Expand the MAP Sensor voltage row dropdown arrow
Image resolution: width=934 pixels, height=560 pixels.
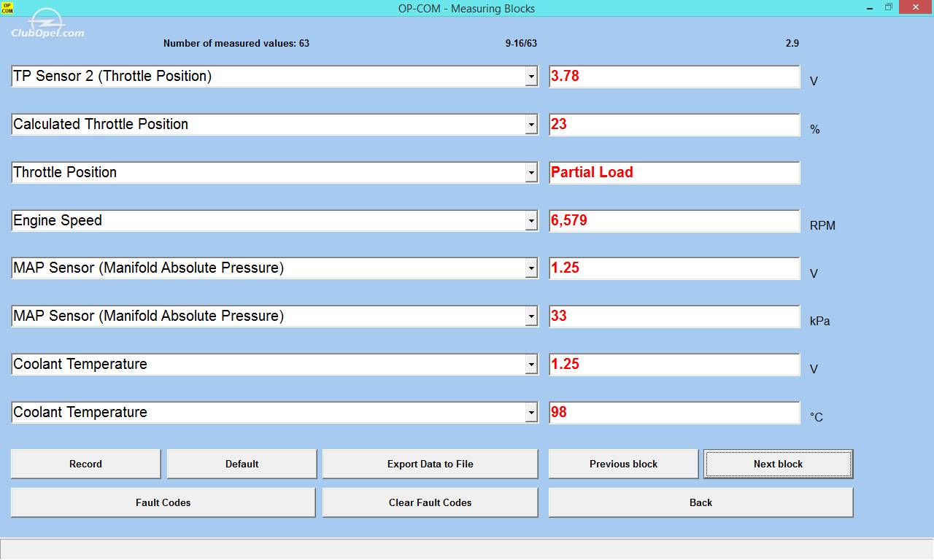tap(531, 268)
